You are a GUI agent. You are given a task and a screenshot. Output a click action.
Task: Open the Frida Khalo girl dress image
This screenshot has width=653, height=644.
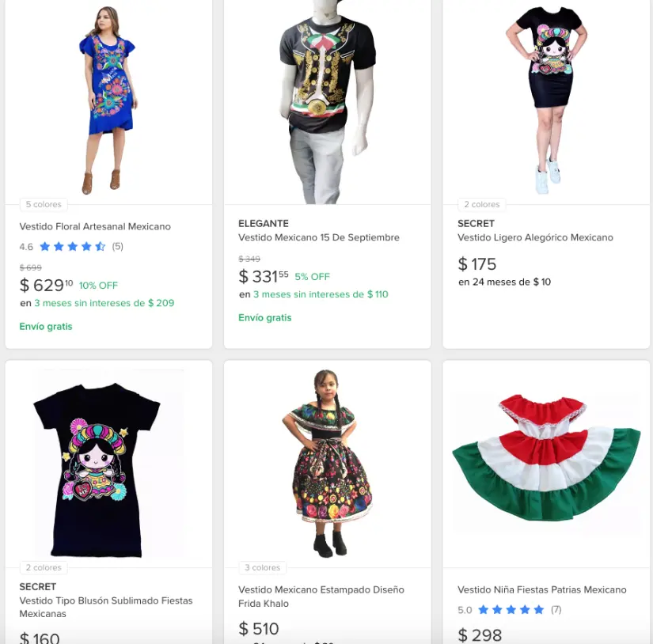327,463
